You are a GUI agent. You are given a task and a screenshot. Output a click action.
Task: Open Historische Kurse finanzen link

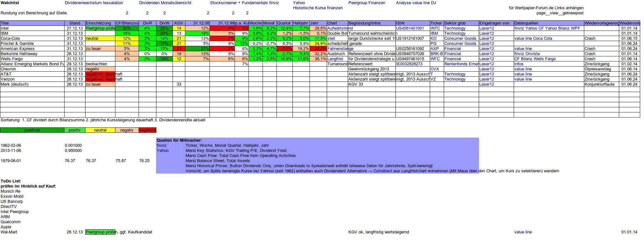(x=318, y=8)
